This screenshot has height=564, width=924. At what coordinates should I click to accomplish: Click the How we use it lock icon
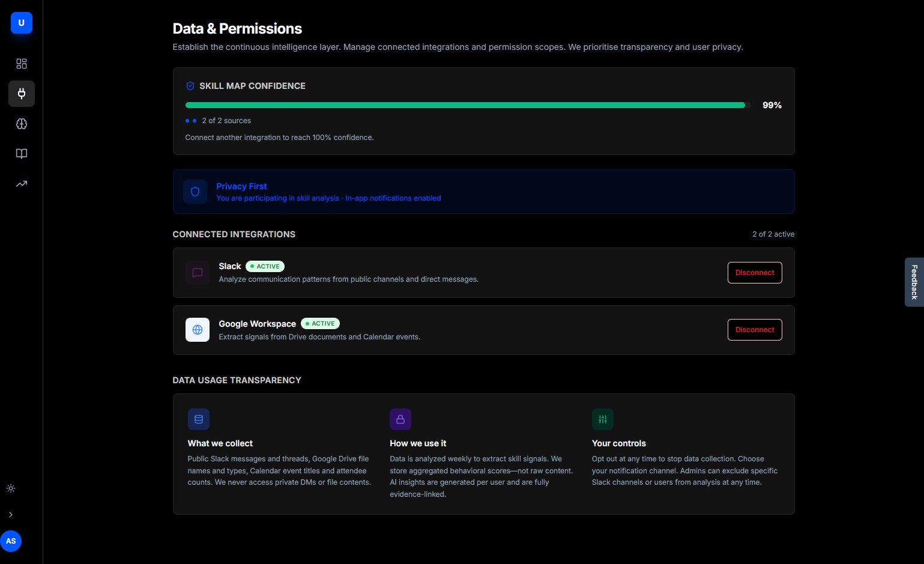pos(400,419)
